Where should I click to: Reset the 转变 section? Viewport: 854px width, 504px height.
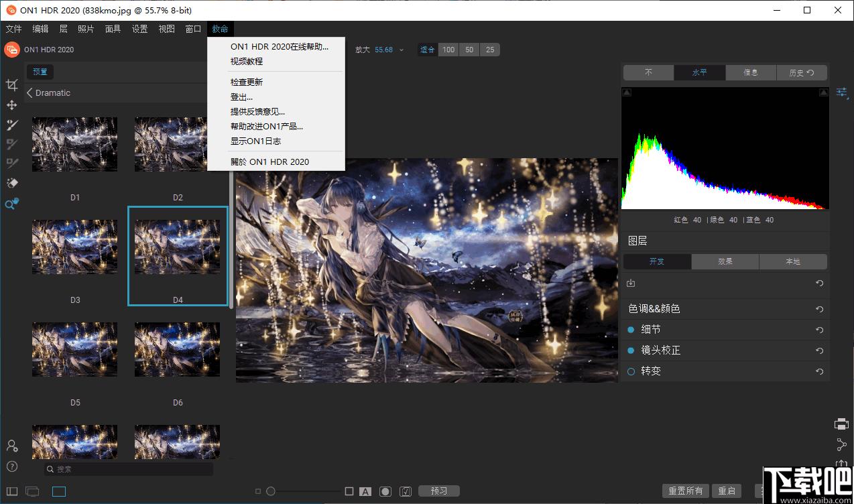pos(819,371)
